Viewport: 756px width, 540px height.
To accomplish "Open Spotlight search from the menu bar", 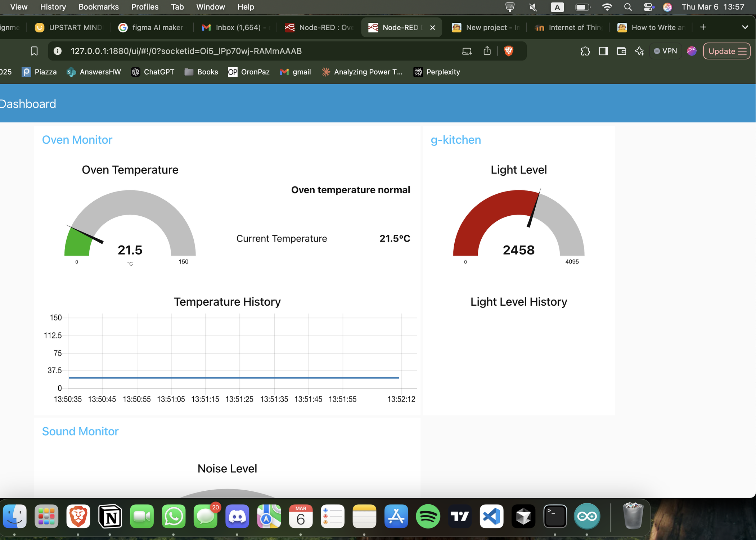I will point(628,7).
